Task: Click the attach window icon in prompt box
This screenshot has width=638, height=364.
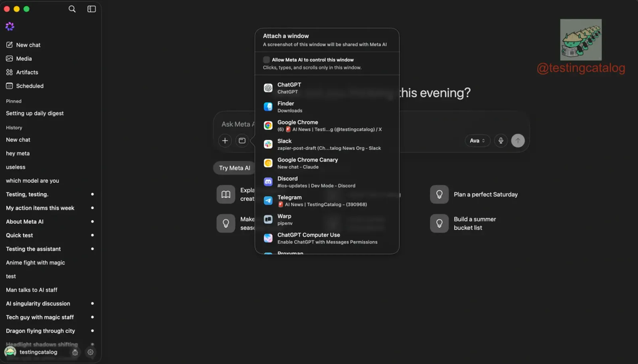Action: 242,141
